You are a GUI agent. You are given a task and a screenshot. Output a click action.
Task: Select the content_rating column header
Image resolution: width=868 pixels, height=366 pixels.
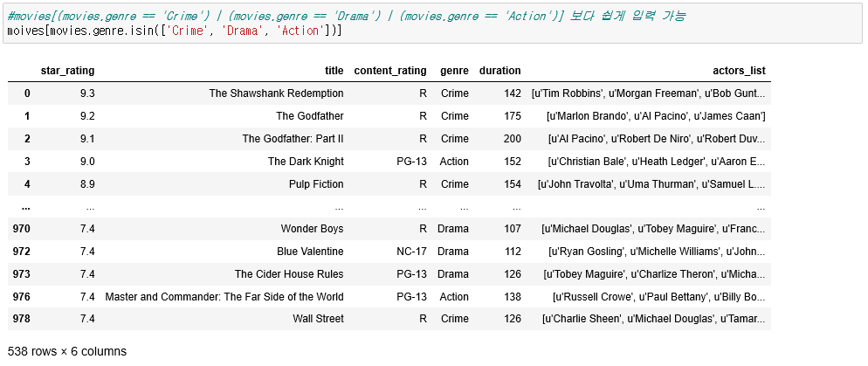pyautogui.click(x=390, y=71)
